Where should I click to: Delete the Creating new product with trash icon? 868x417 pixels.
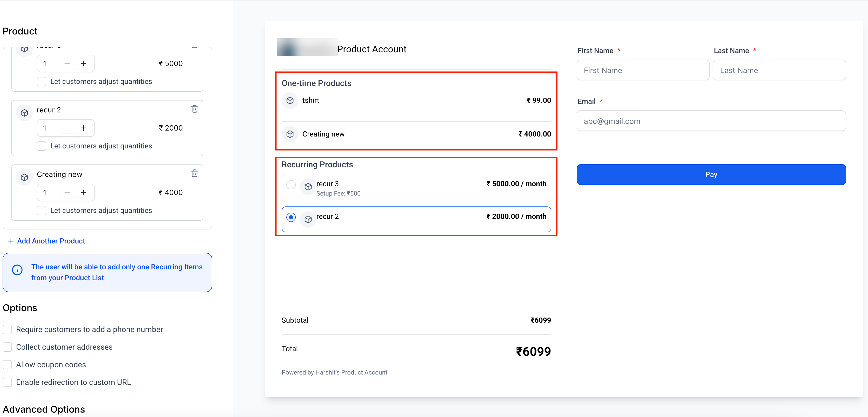pos(194,173)
